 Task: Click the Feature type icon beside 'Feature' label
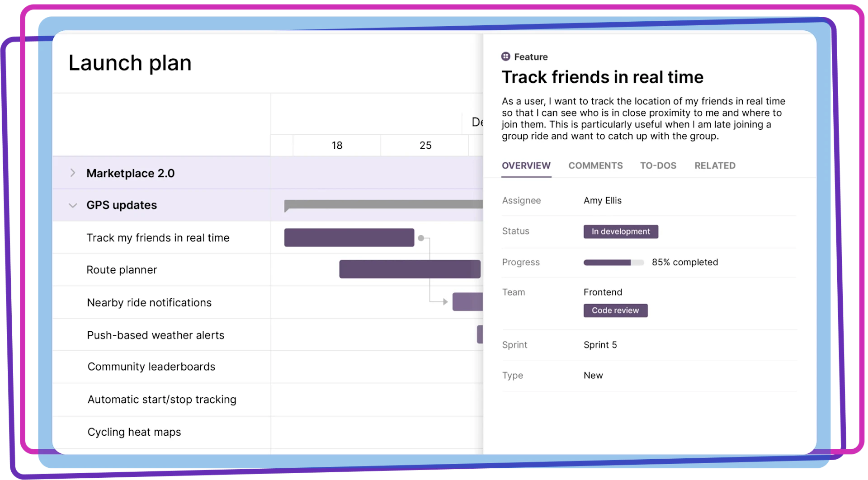pyautogui.click(x=505, y=56)
